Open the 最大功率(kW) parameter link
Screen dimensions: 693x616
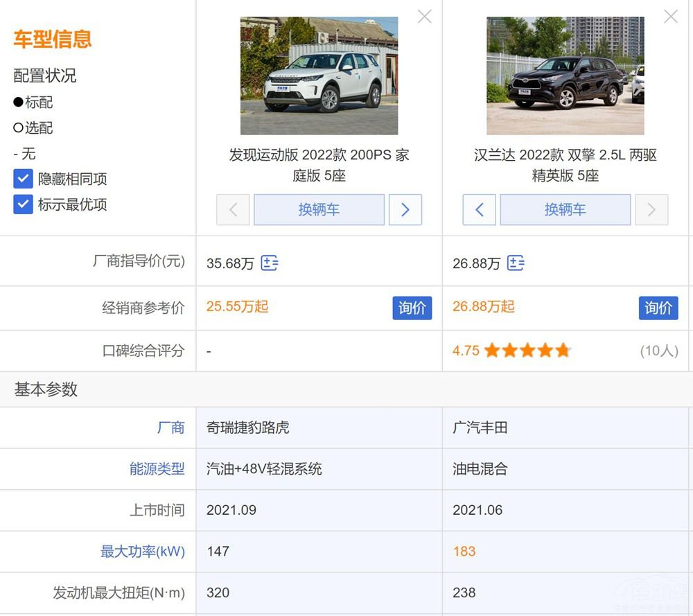[x=143, y=552]
